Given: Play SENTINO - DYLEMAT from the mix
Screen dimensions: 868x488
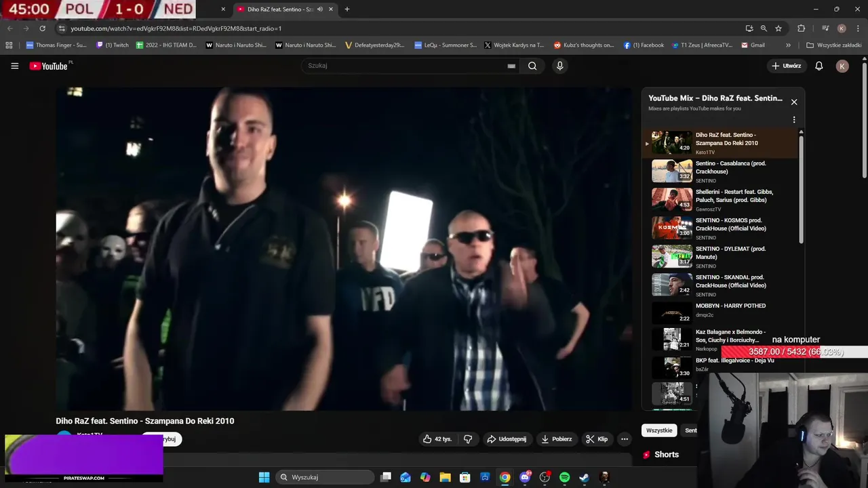Looking at the screenshot, I should click(x=721, y=256).
